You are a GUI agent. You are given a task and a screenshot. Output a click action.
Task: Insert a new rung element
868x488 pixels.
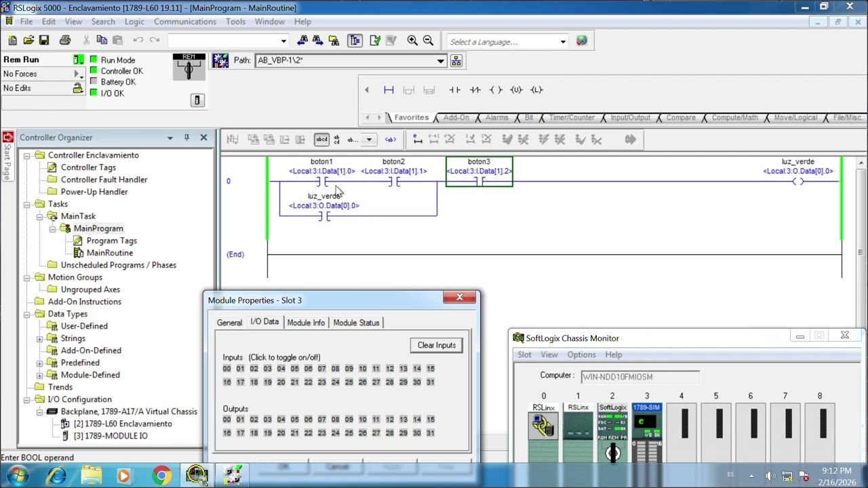tap(389, 89)
